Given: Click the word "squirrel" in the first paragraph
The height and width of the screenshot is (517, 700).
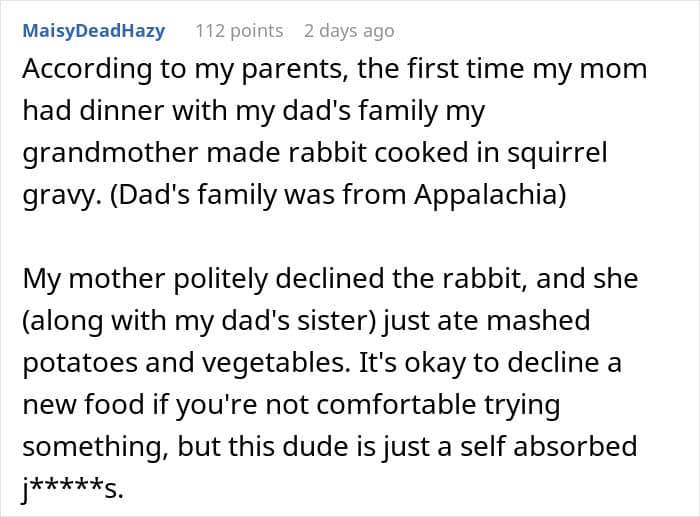Looking at the screenshot, I should click(x=561, y=156).
